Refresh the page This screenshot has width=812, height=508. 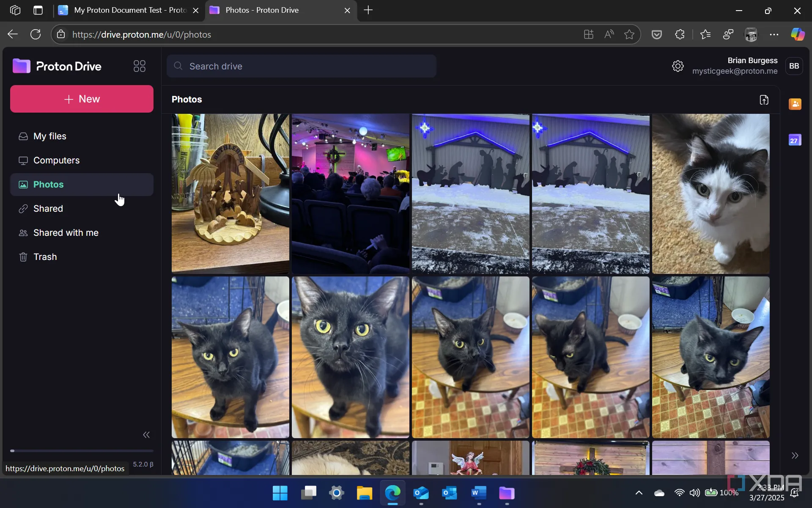(x=36, y=34)
